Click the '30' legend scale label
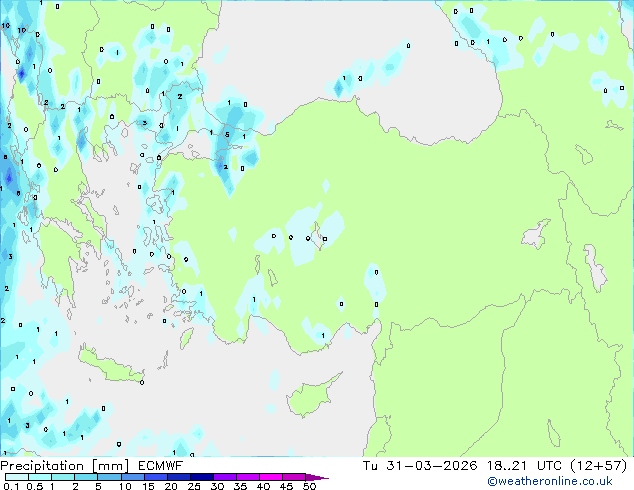Viewport: 634px width, 490px height. point(218,486)
